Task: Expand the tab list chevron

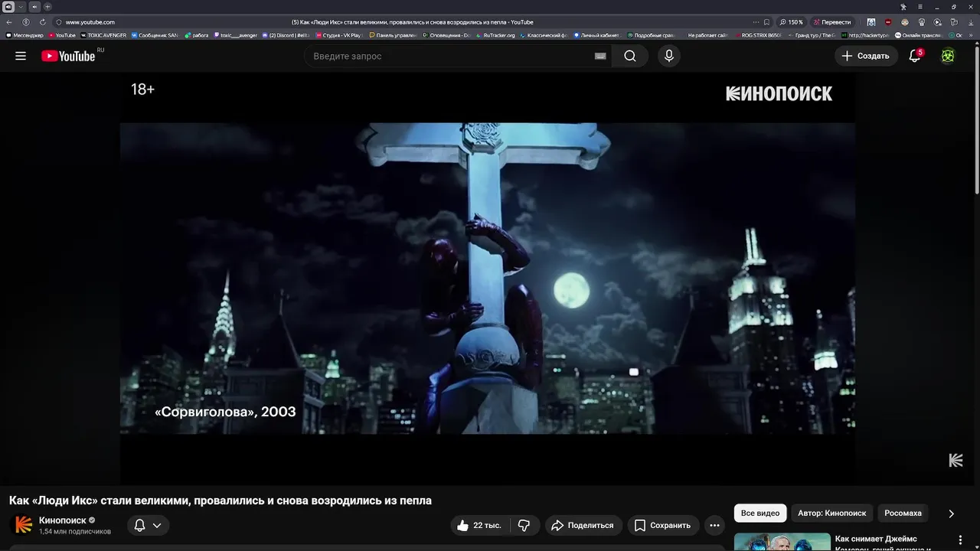Action: point(21,7)
